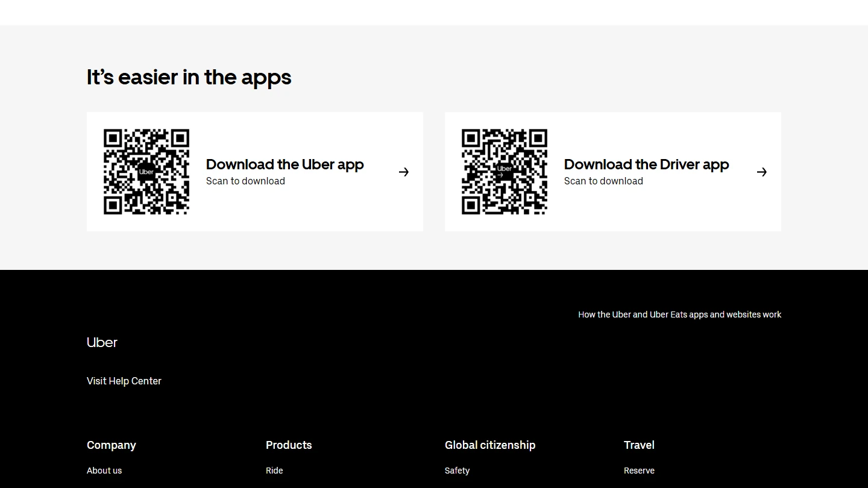Screen dimensions: 868x488
Task: Open the Safety link
Action: click(x=457, y=471)
